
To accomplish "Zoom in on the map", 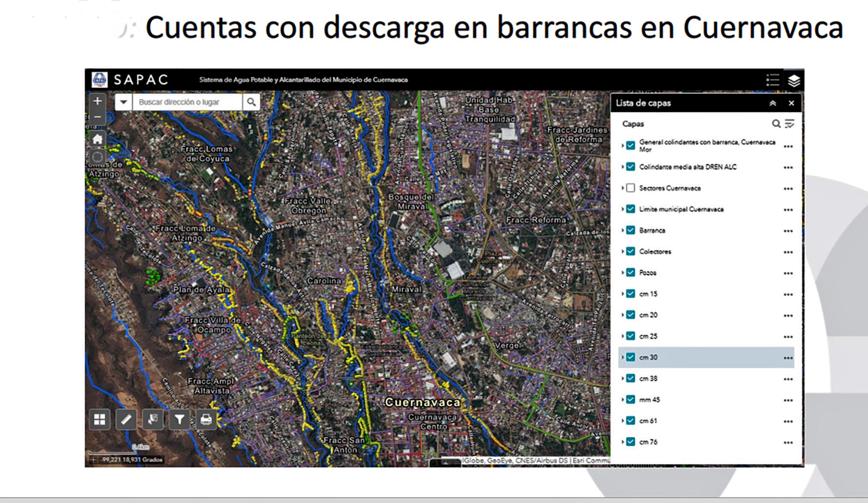I will click(98, 101).
